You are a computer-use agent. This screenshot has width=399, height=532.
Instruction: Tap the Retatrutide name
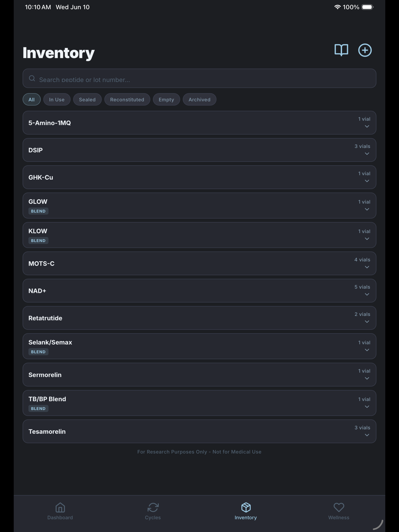45,318
